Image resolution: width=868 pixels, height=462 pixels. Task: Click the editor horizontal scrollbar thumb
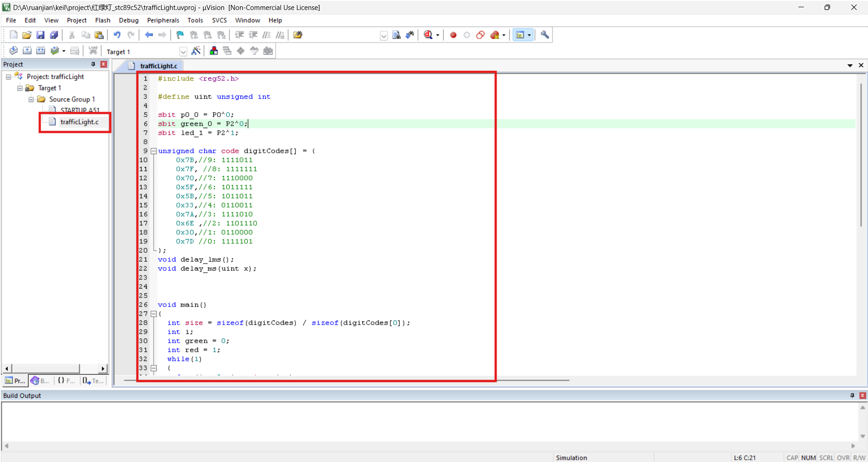pyautogui.click(x=347, y=381)
